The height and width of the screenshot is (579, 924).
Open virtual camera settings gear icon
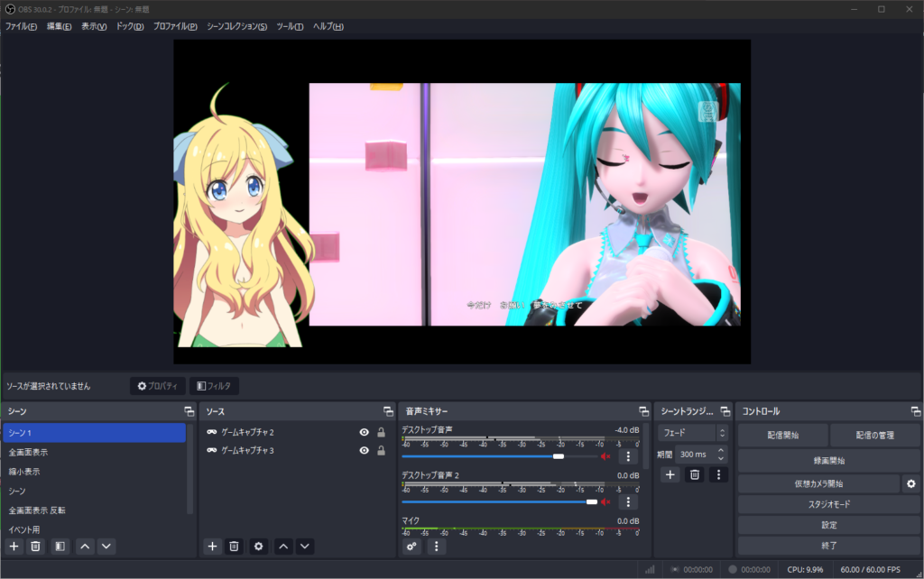(910, 484)
